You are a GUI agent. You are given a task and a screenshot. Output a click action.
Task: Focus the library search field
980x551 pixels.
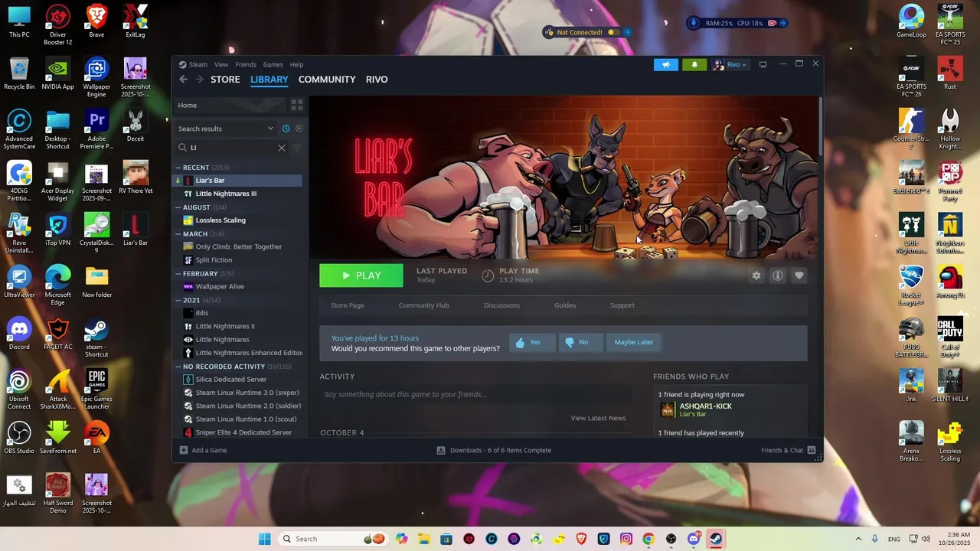[232, 148]
